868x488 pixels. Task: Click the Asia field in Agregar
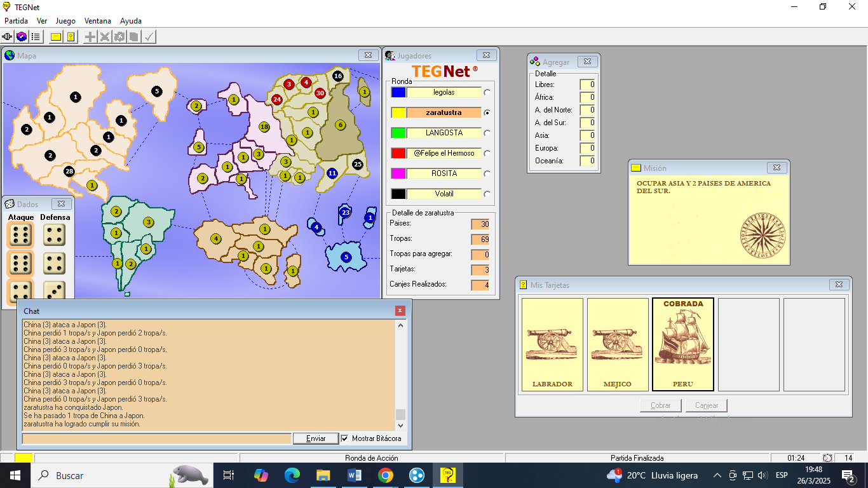(x=587, y=135)
